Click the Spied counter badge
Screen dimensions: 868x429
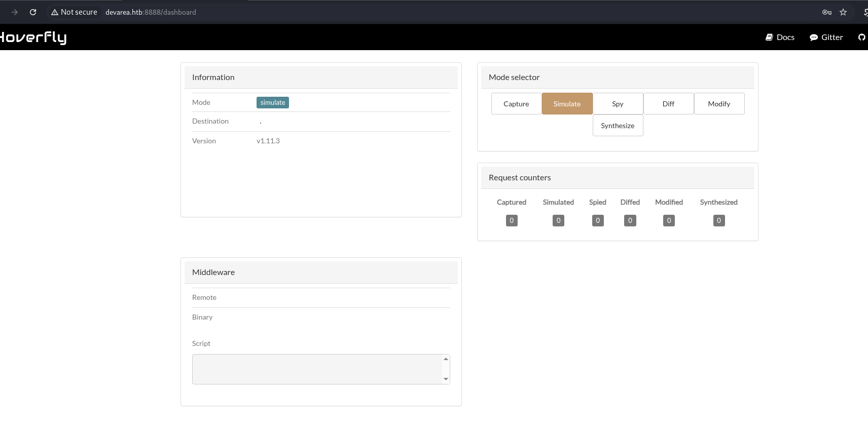tap(598, 220)
